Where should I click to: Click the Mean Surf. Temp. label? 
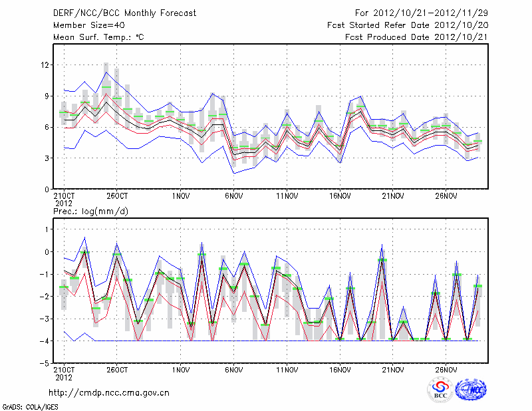pyautogui.click(x=98, y=37)
